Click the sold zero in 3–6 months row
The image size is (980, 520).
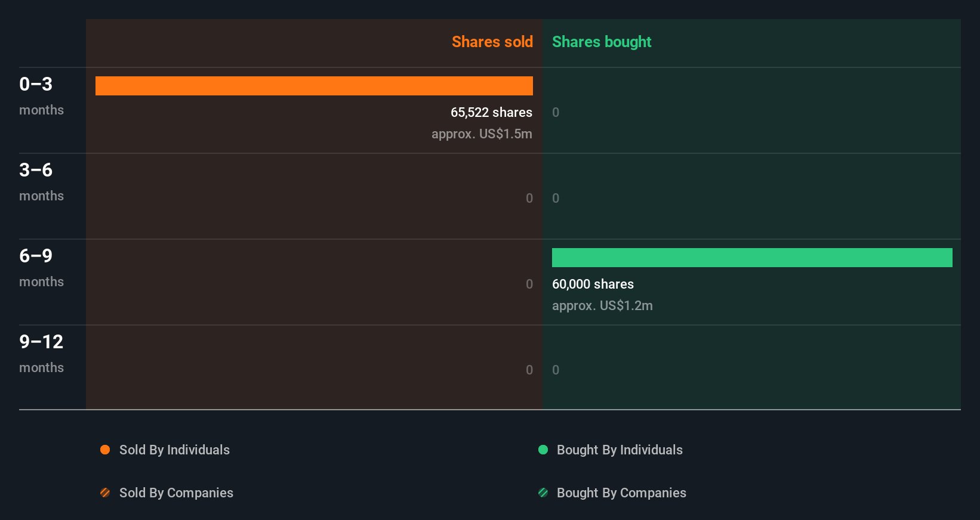tap(529, 198)
